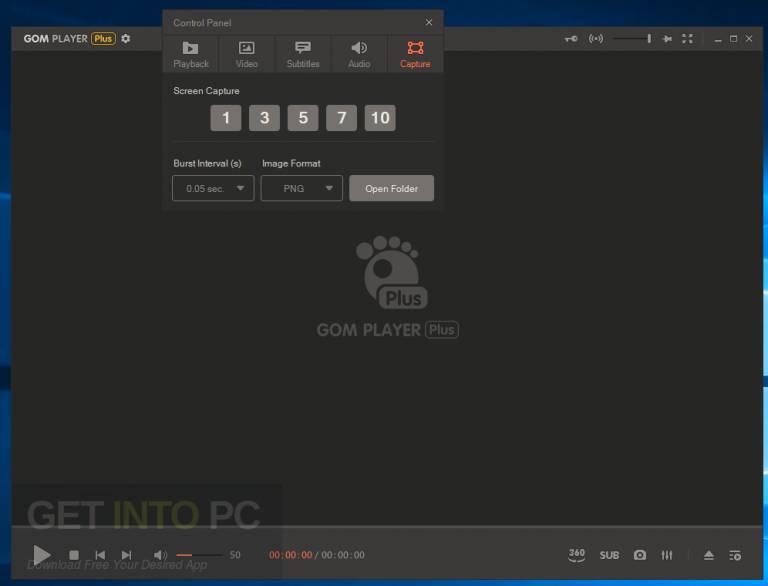The width and height of the screenshot is (768, 586).
Task: Open the camera screen capture icon
Action: tap(640, 555)
